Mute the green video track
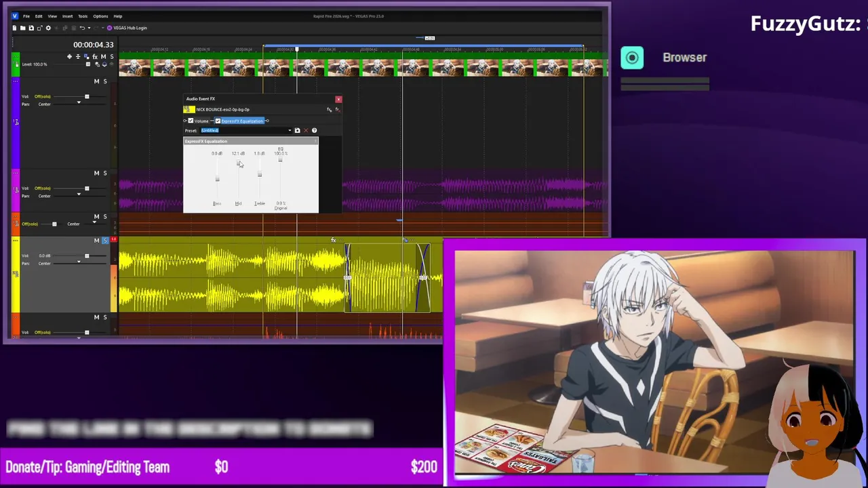 click(x=103, y=56)
